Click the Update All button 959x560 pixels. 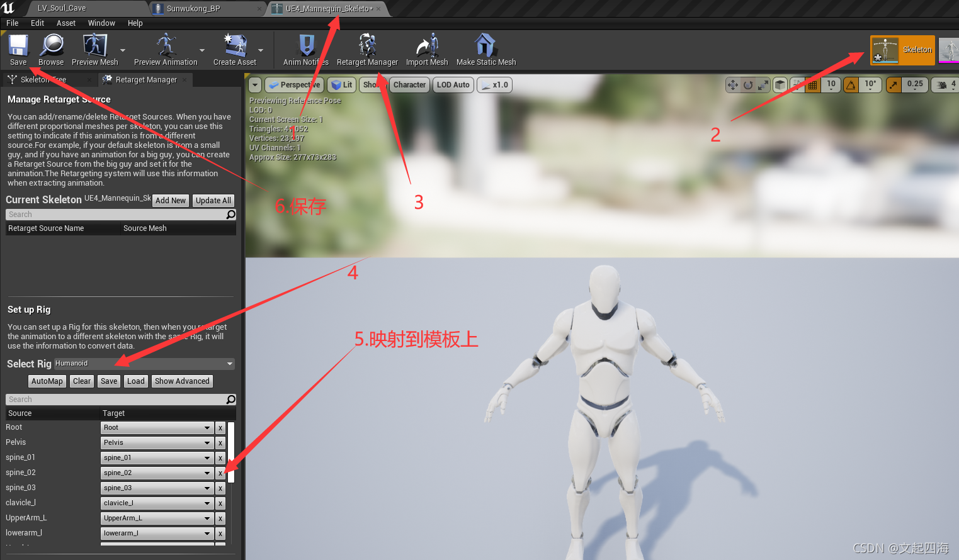[213, 201]
